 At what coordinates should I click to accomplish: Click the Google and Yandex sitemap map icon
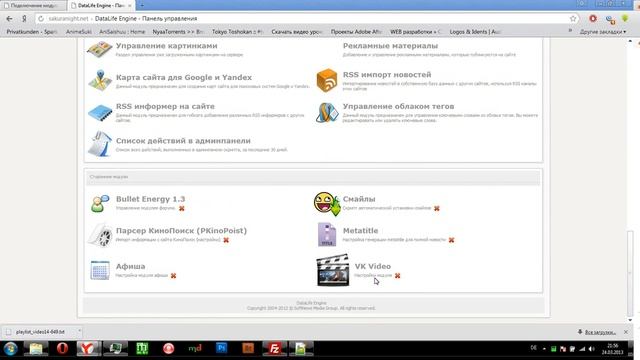point(100,80)
